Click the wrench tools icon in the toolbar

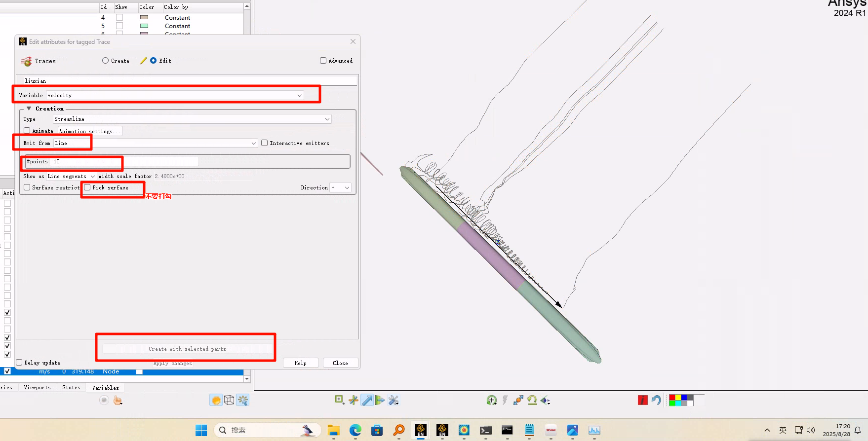click(394, 400)
